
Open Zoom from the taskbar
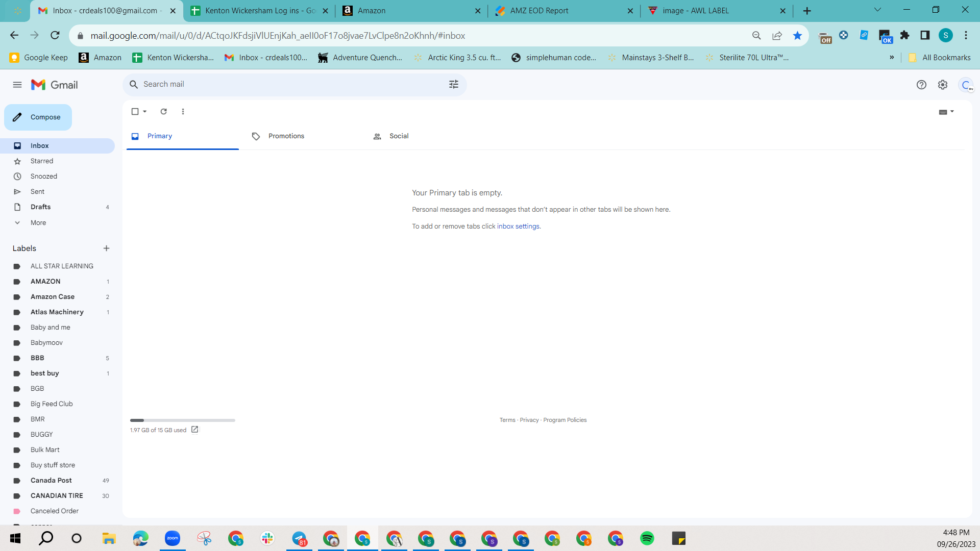click(173, 538)
